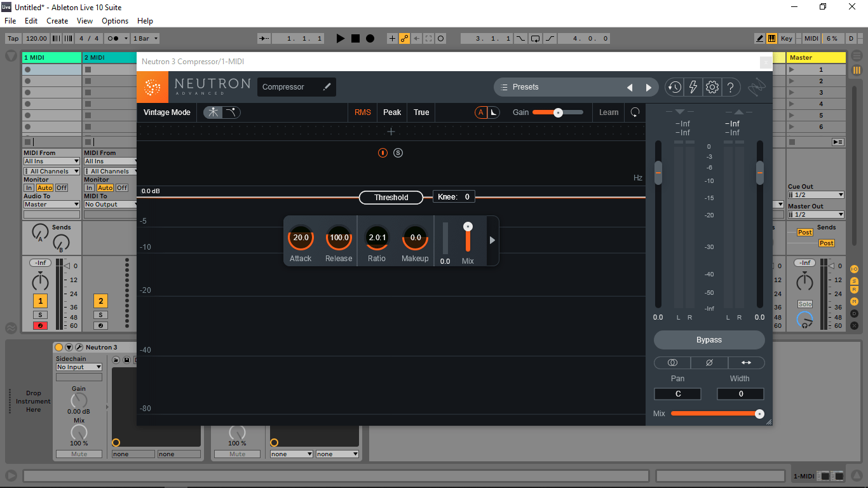
Task: Open Master Out 1/2 dropdown
Action: point(816,215)
